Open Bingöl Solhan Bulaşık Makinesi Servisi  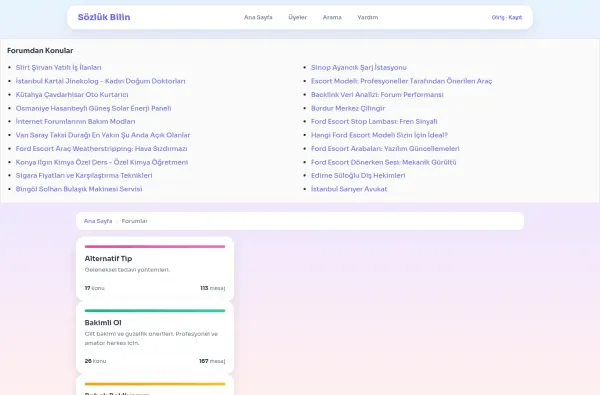pyautogui.click(x=79, y=189)
